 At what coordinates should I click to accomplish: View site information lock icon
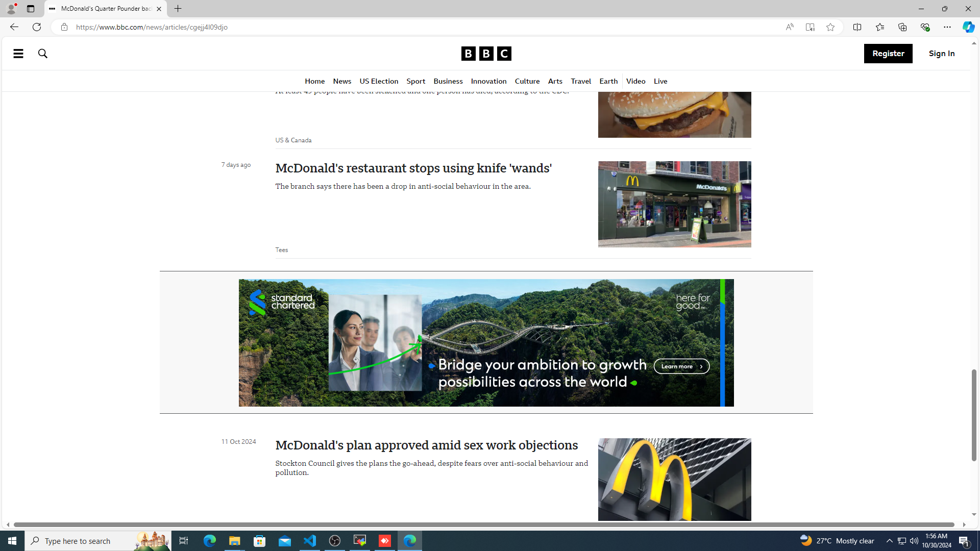pos(64,27)
